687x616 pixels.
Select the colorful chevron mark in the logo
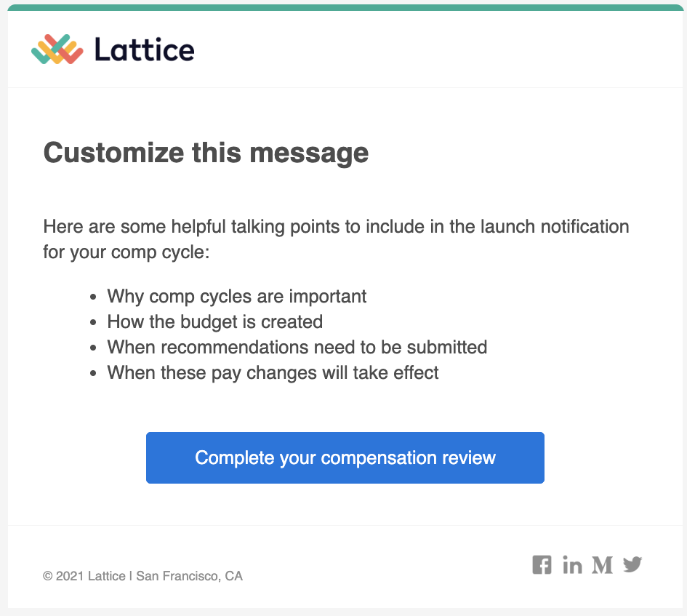56,47
